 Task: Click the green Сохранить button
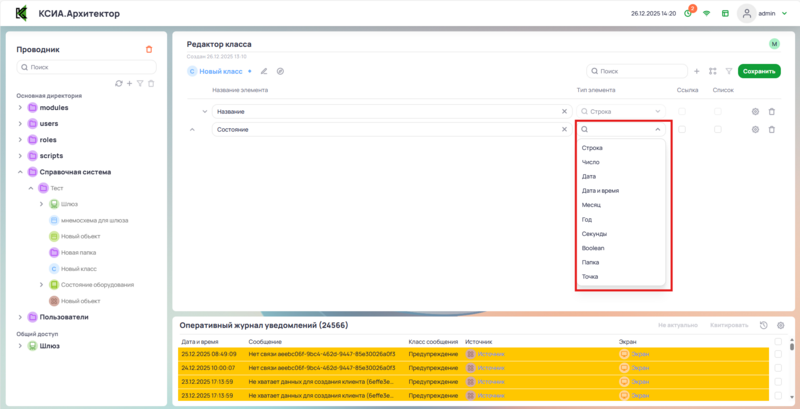[x=759, y=71]
